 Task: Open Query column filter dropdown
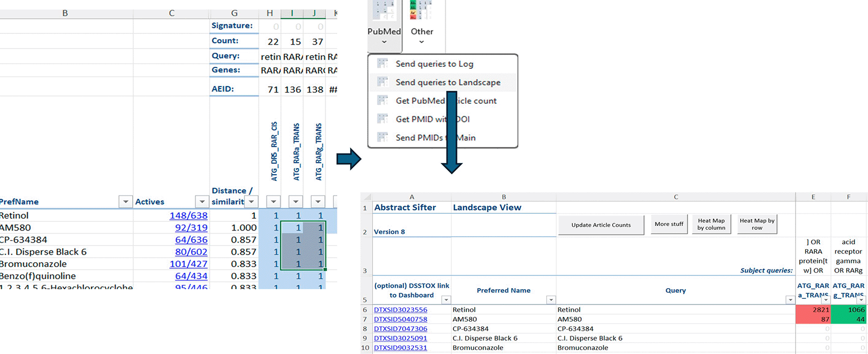(790, 300)
